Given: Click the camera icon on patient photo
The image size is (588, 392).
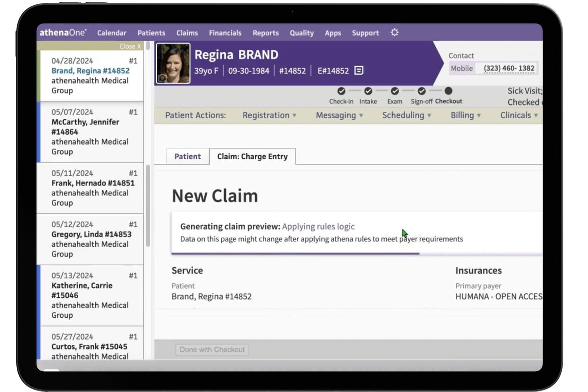Looking at the screenshot, I should pos(162,78).
